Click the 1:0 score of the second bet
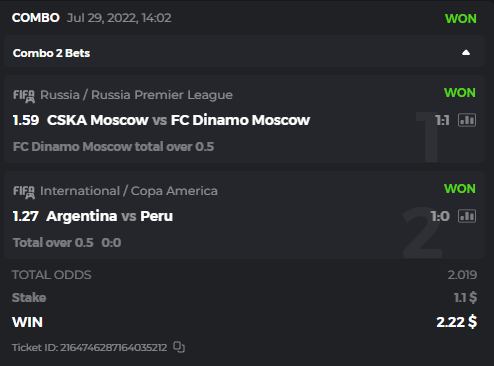Screen dimensions: 494x366 [440, 216]
